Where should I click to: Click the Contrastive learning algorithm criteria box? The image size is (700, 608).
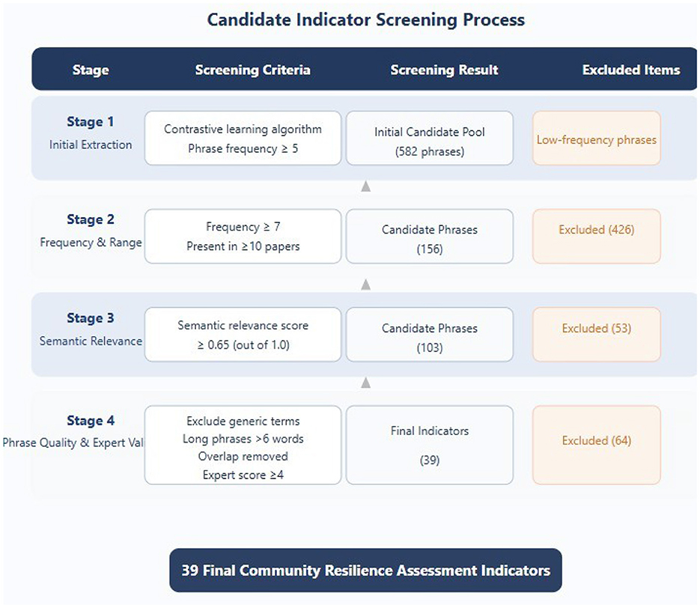[x=243, y=139]
